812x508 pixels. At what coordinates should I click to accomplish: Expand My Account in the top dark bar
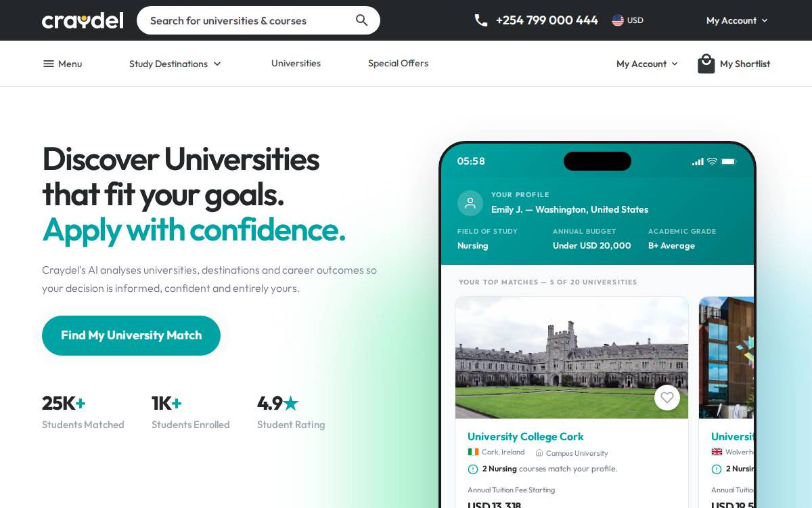[737, 20]
